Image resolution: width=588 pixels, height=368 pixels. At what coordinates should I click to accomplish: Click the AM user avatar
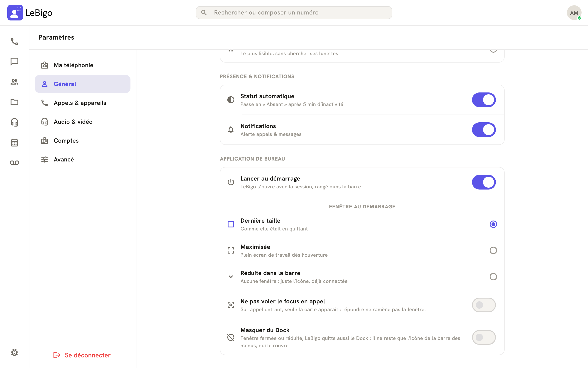(574, 13)
